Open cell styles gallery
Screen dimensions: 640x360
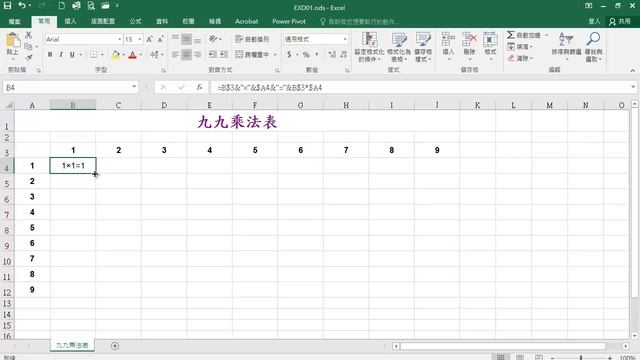(x=423, y=47)
